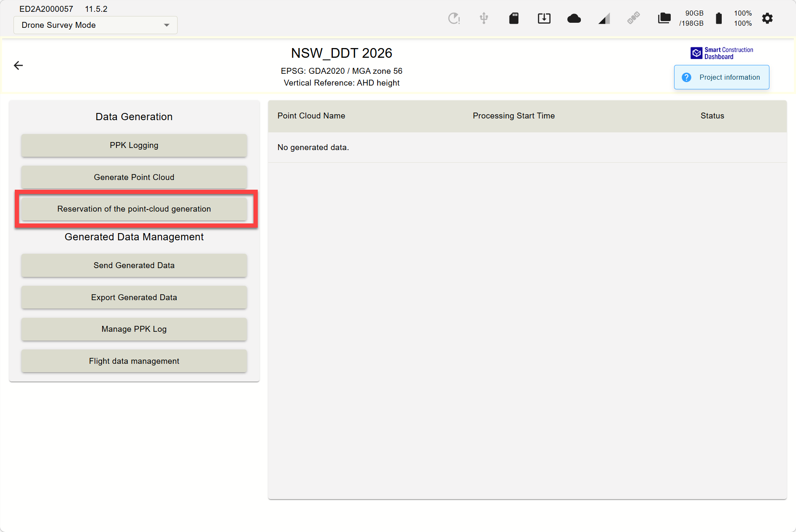The image size is (796, 532).
Task: Click the Status column header
Action: click(712, 116)
